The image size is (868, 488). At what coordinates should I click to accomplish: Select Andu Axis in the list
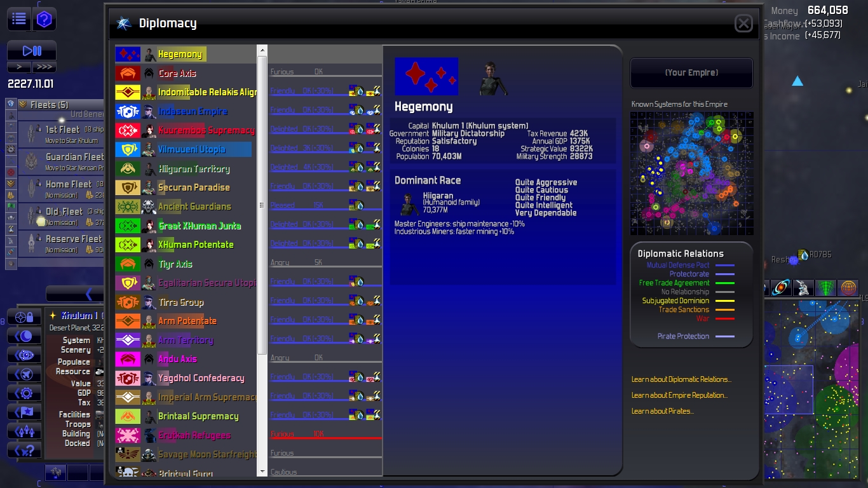click(x=177, y=360)
